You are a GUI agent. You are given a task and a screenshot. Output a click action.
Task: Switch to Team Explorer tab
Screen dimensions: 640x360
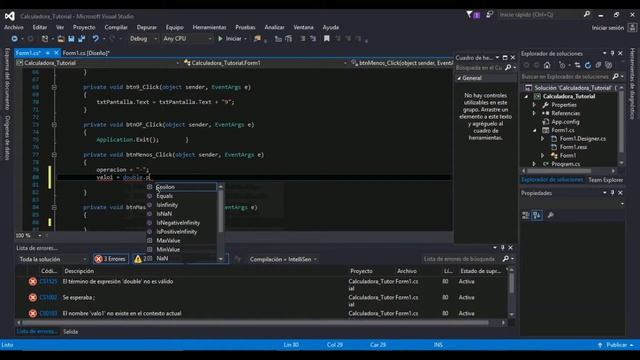605,180
